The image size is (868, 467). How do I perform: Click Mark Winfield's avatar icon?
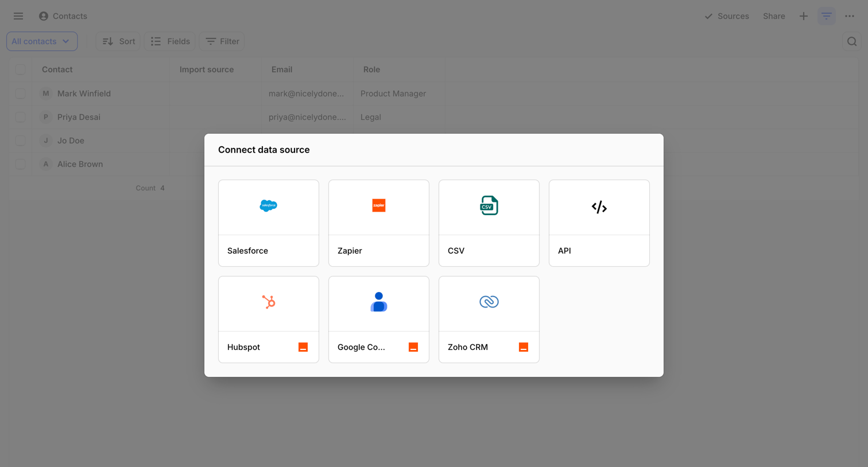click(x=46, y=94)
